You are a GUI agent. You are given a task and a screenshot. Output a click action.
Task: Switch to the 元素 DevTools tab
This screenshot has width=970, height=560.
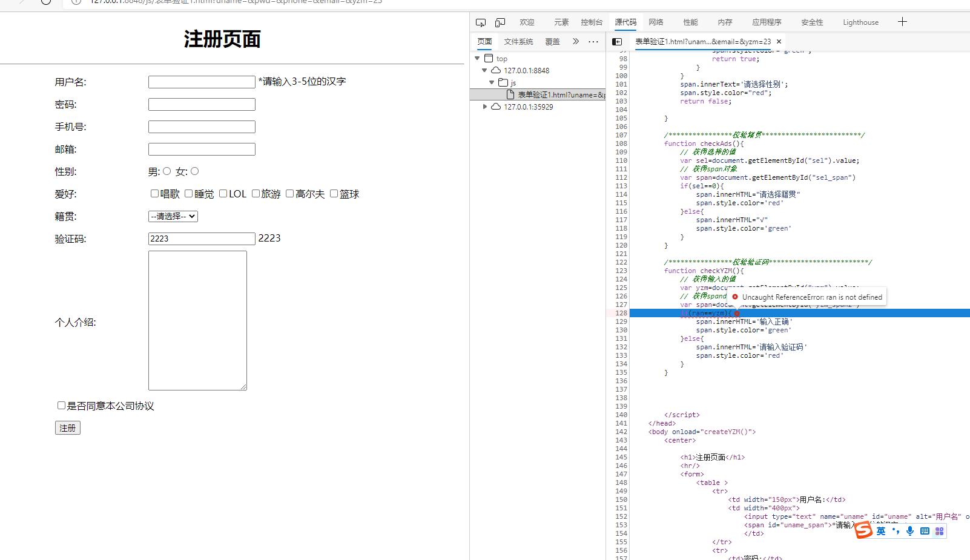[x=561, y=22]
